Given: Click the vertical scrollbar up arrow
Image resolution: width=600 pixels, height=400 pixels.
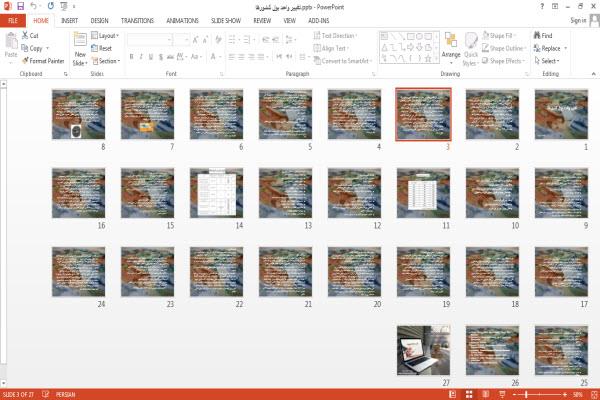Looking at the screenshot, I should [3, 83].
